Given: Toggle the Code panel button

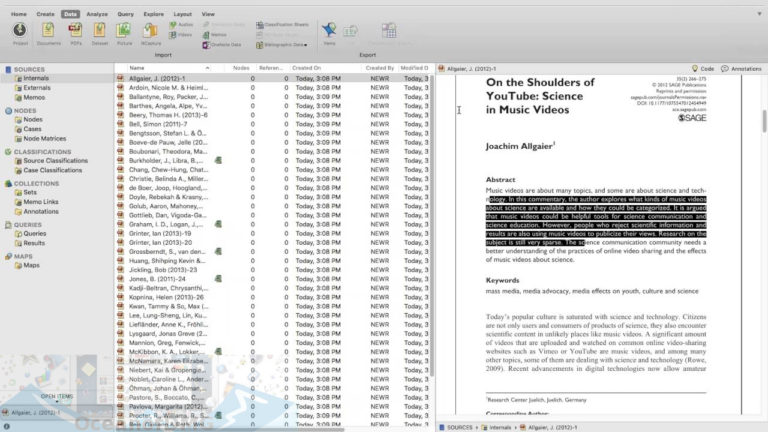Looking at the screenshot, I should [703, 69].
